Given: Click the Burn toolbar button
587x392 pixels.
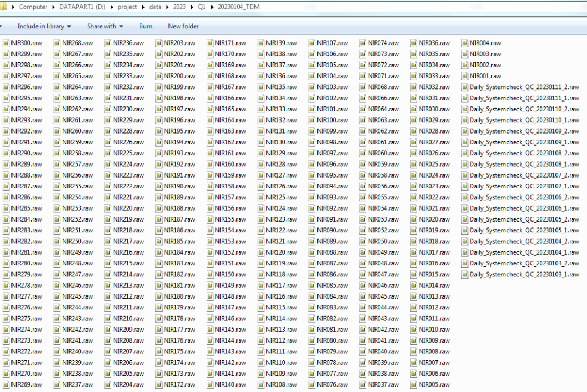Looking at the screenshot, I should pyautogui.click(x=146, y=26).
